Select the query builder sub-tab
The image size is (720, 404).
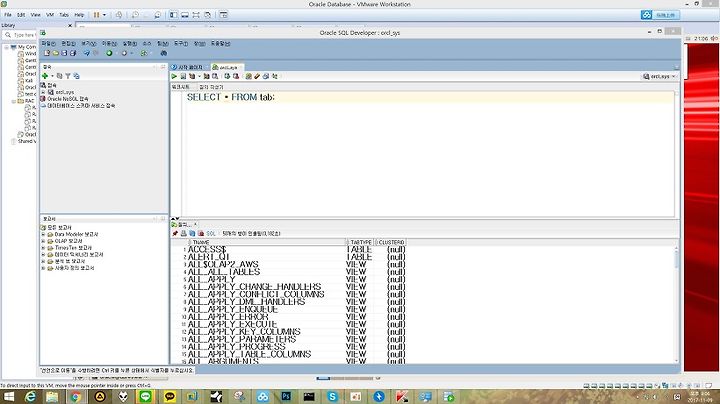[211, 87]
